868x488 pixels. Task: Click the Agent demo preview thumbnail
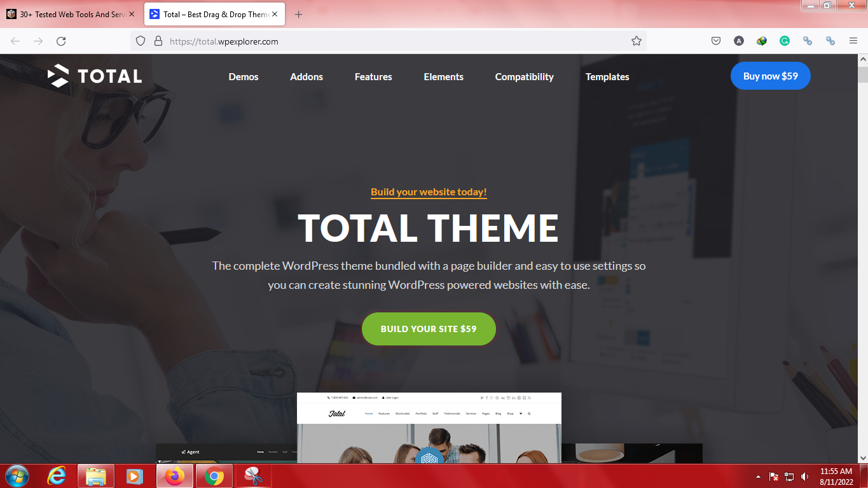tap(226, 453)
